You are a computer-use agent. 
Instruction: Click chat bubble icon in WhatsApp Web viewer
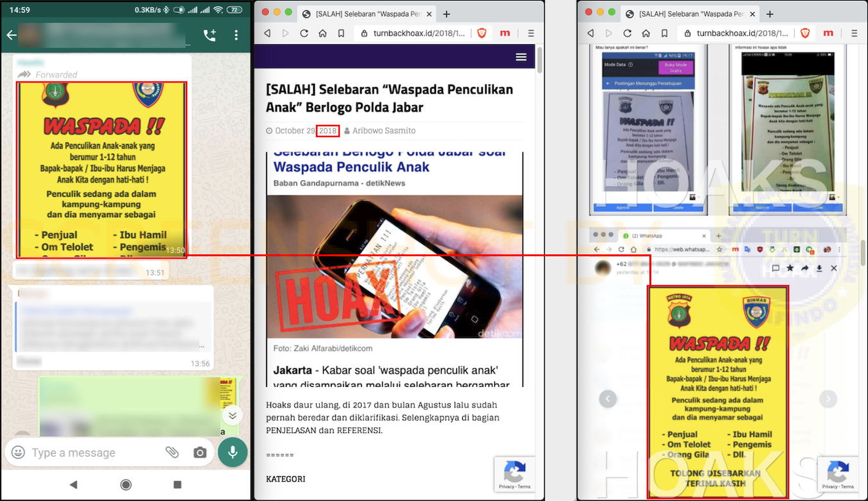pyautogui.click(x=775, y=268)
